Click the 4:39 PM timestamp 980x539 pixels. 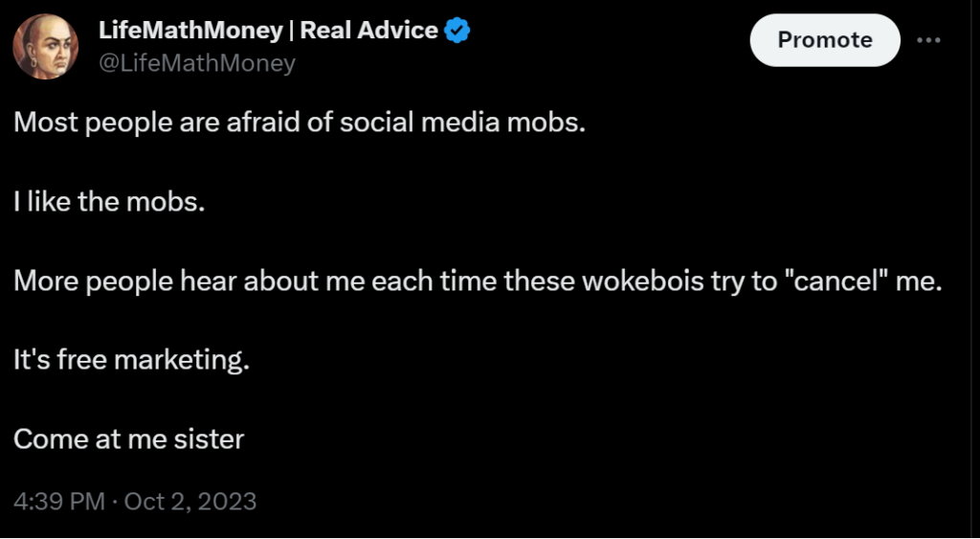[x=59, y=501]
